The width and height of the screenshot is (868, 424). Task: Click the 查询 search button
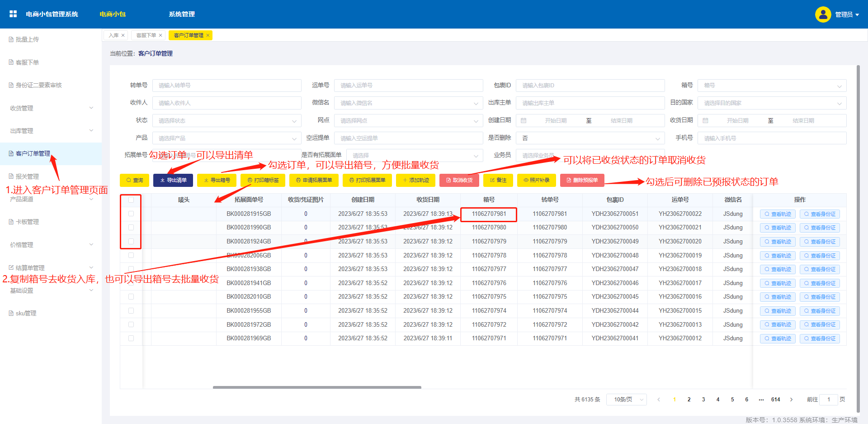coord(135,180)
